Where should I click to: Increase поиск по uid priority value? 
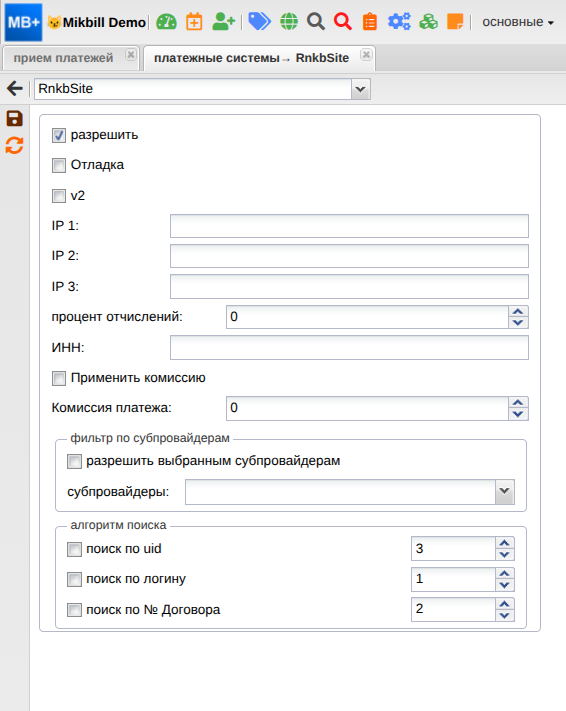click(x=505, y=543)
